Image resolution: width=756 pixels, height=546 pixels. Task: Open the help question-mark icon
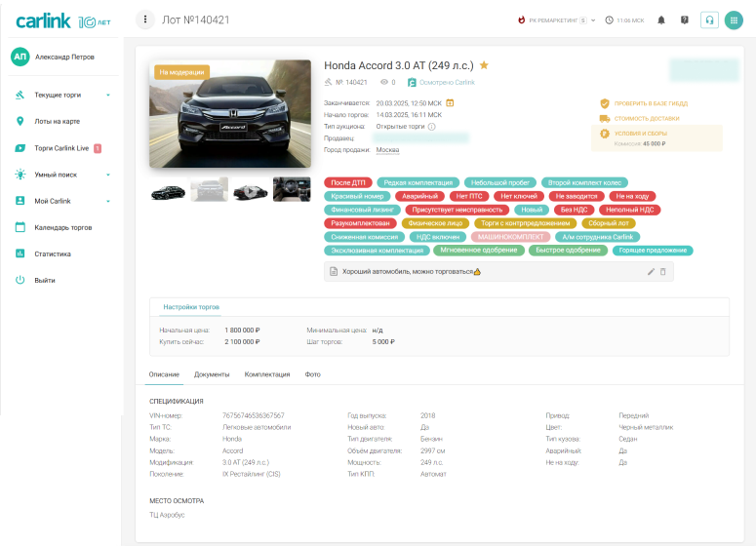[x=685, y=19]
